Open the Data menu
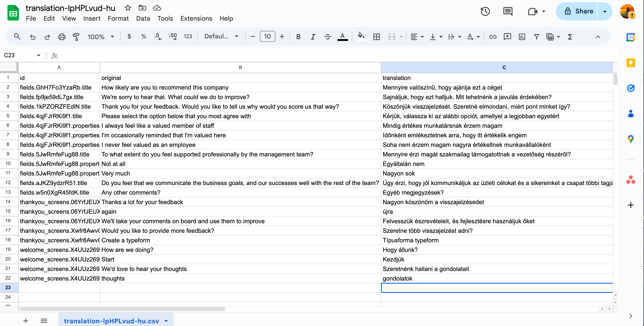The image size is (644, 326). (x=143, y=18)
